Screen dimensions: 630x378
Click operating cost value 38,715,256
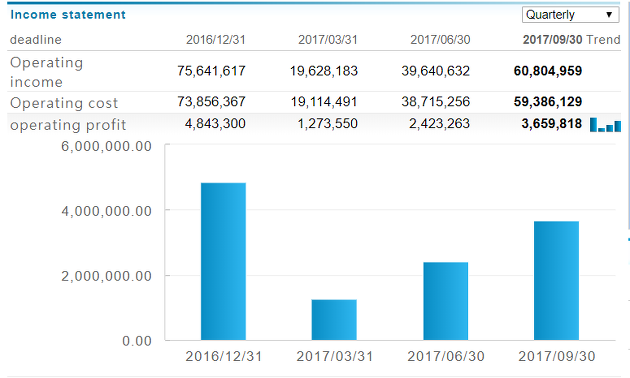pos(436,102)
